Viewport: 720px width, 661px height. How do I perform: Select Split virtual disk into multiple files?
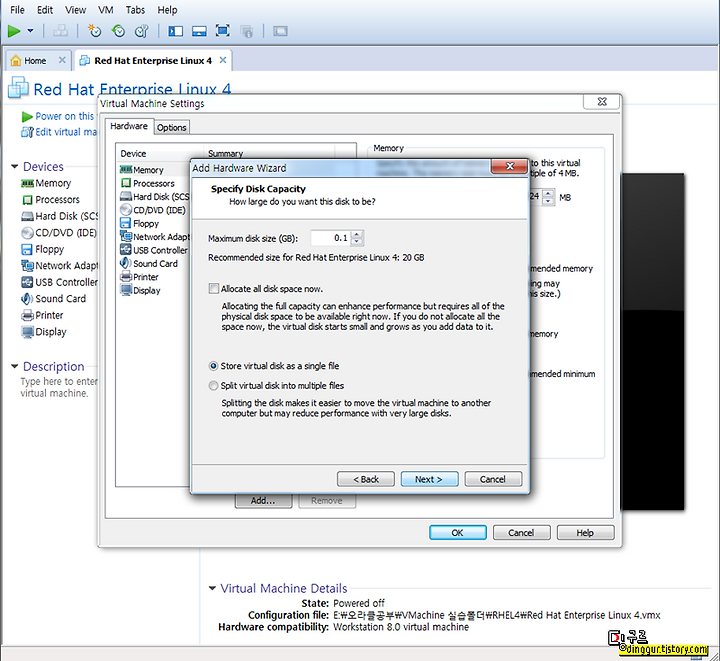click(213, 386)
